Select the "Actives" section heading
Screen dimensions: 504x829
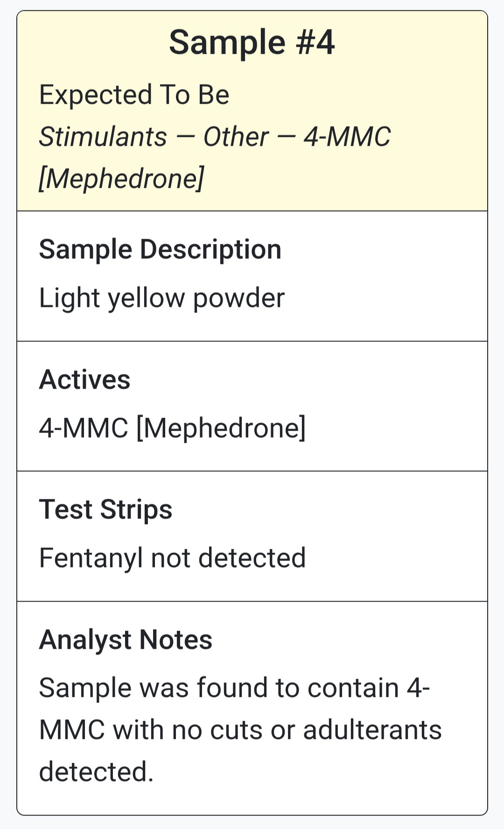click(84, 379)
